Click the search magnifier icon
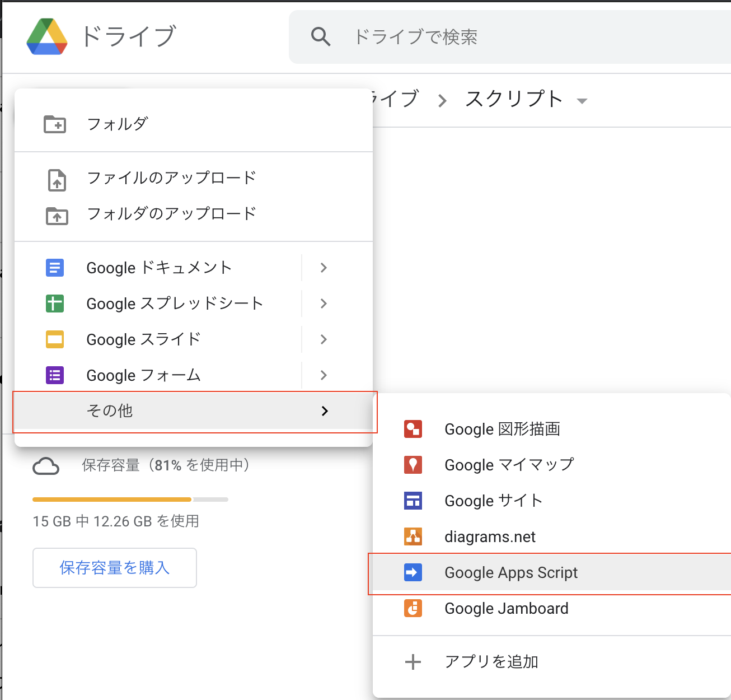 click(321, 37)
